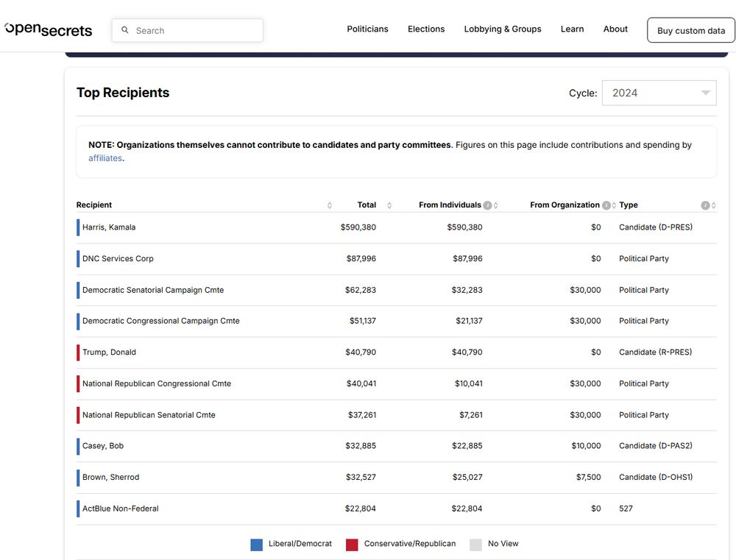
Task: Click the Candidate (R-PRES) type cell
Action: pyautogui.click(x=655, y=352)
